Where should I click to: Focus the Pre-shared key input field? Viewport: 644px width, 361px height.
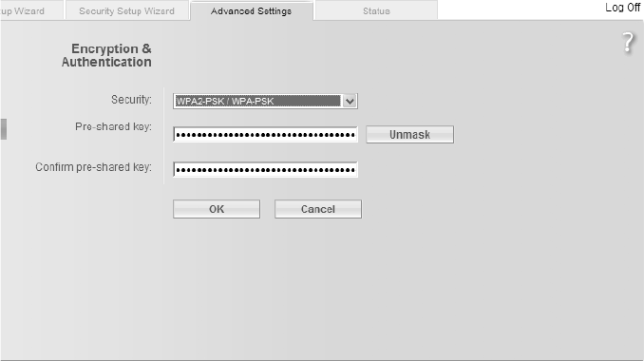[x=265, y=134]
